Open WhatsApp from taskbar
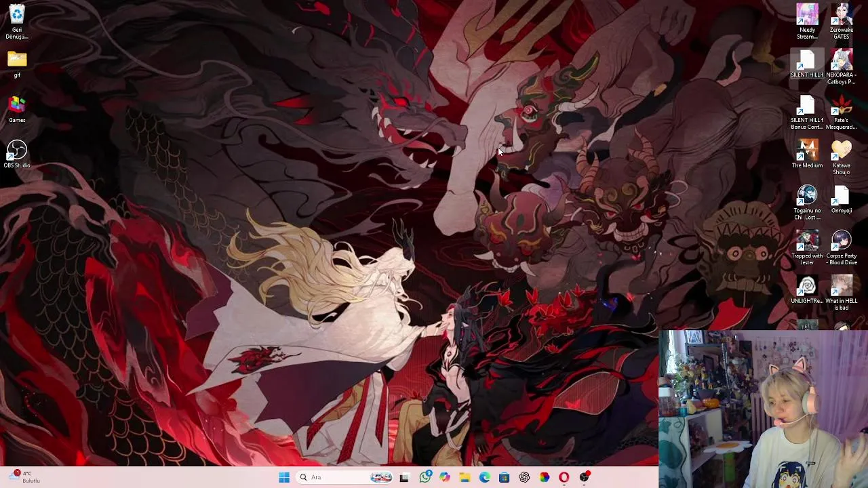The width and height of the screenshot is (868, 488). click(425, 477)
